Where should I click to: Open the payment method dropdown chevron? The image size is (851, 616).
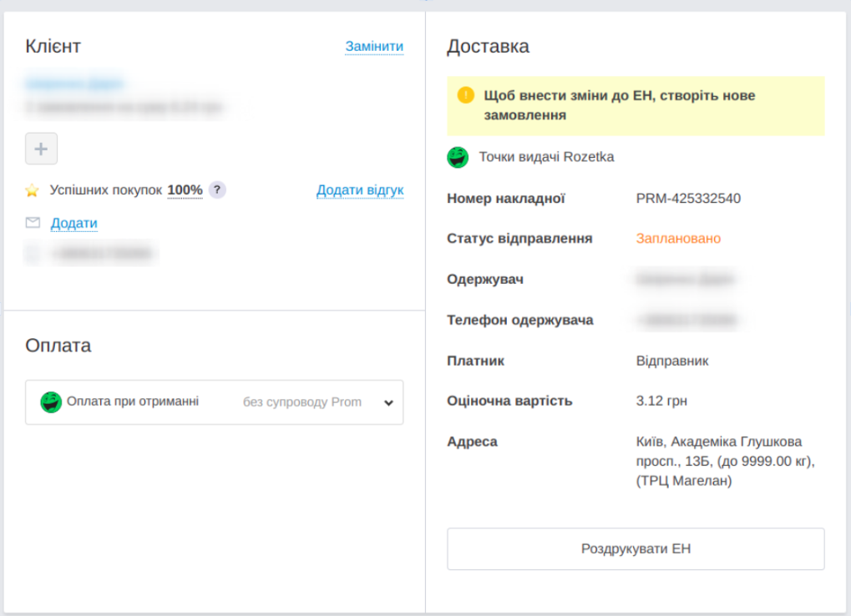[x=388, y=401]
